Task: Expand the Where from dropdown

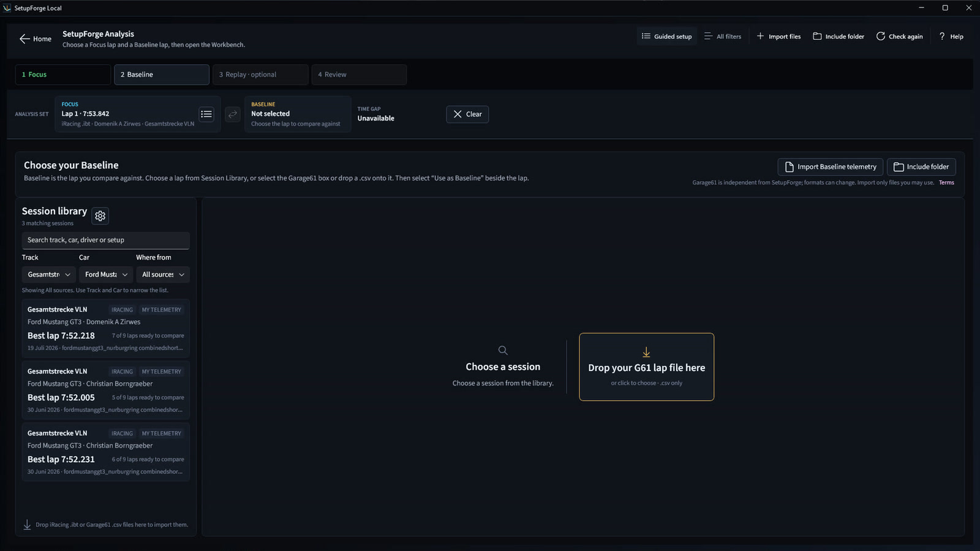Action: tap(163, 274)
